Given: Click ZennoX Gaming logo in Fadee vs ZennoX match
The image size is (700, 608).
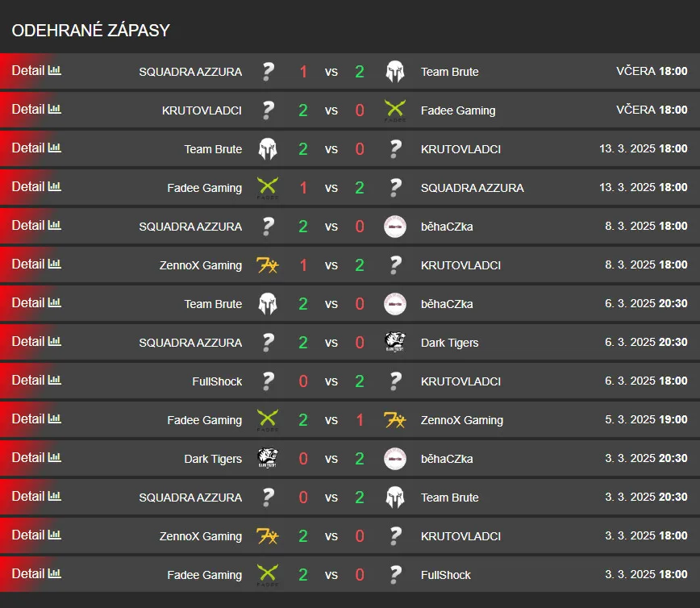Looking at the screenshot, I should [x=394, y=420].
